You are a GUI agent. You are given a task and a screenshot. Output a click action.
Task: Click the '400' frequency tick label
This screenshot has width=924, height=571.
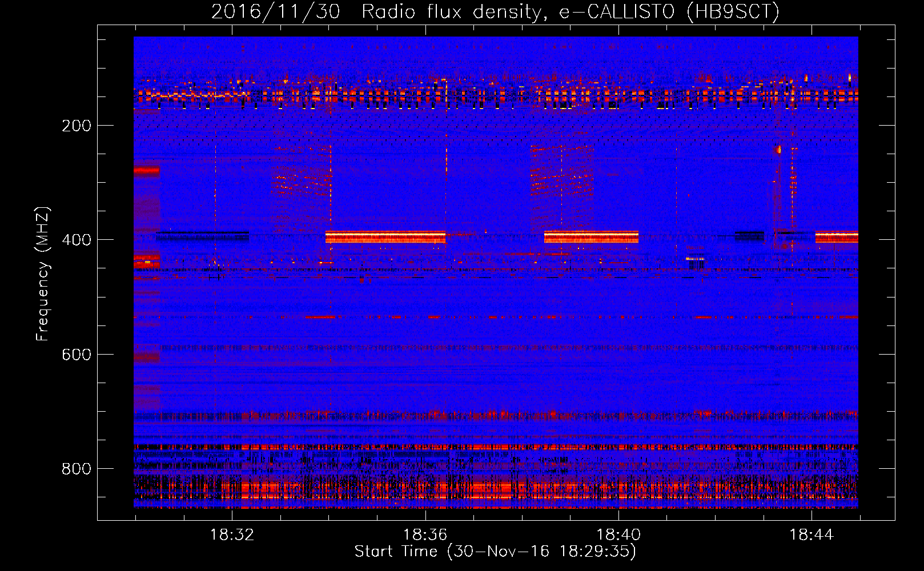tap(77, 240)
